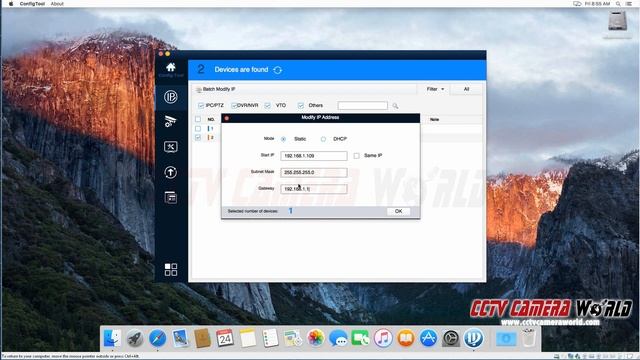Open Safari from the Dock
The height and width of the screenshot is (360, 640).
tap(157, 338)
